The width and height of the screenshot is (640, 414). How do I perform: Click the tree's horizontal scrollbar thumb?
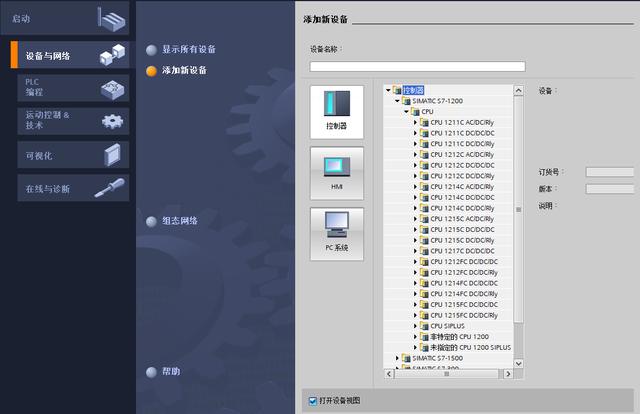click(x=446, y=374)
